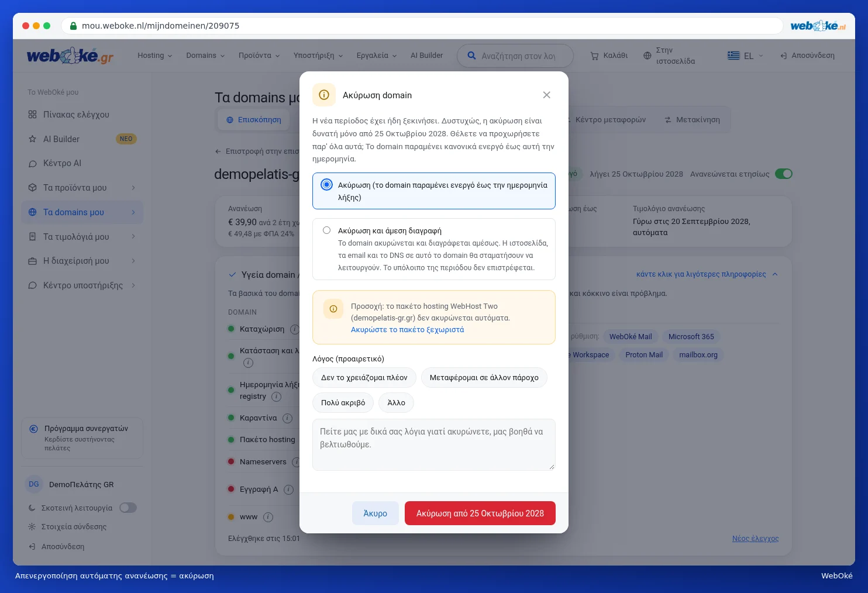Click the globe icon for Στην ιστοσελίδα
868x593 pixels.
[647, 56]
